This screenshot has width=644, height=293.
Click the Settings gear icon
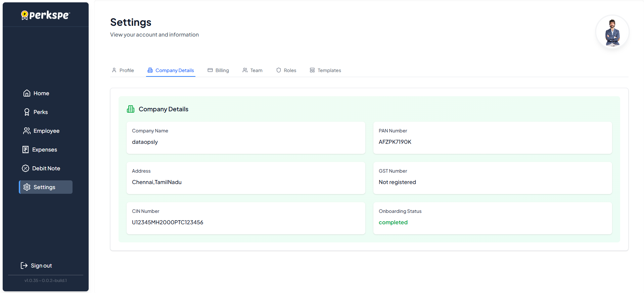coord(27,187)
